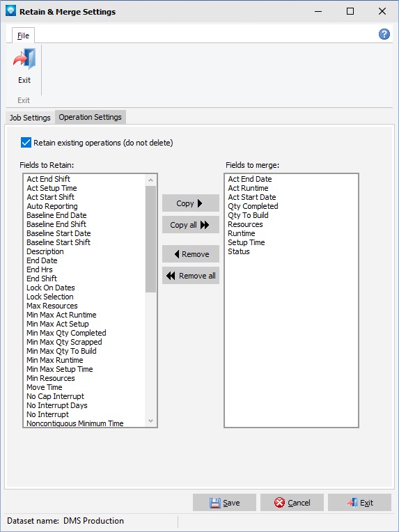Switch to the Job Settings tab
The image size is (399, 532).
[x=30, y=118]
